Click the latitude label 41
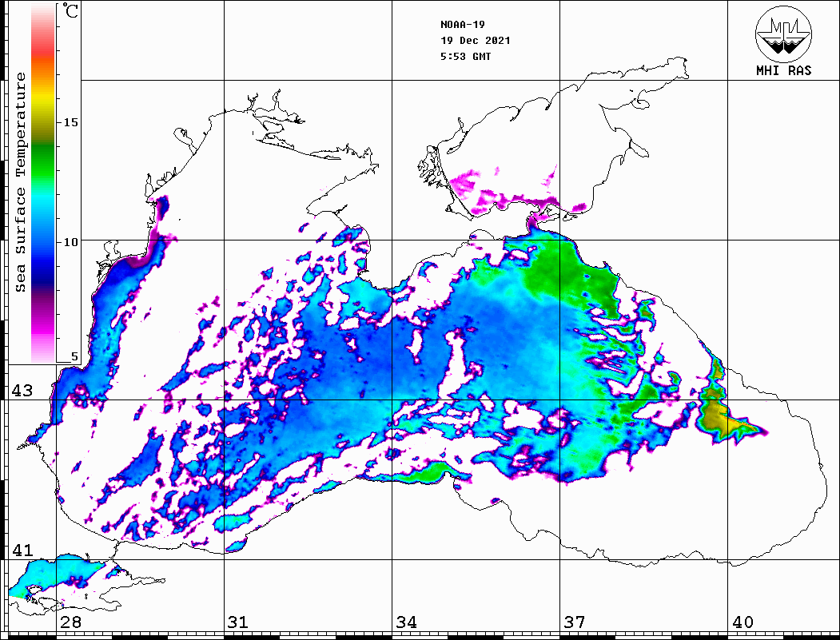Screen dimensions: 840x640 point(22,551)
